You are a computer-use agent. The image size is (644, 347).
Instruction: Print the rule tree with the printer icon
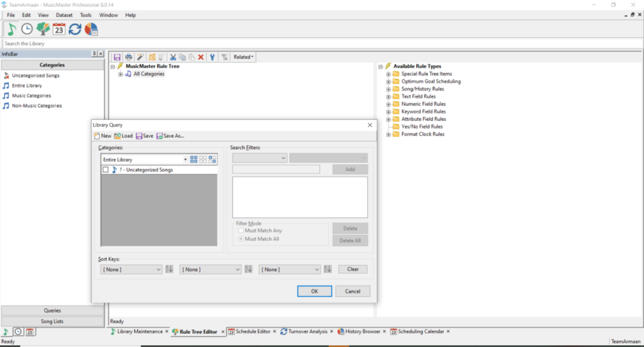(128, 57)
